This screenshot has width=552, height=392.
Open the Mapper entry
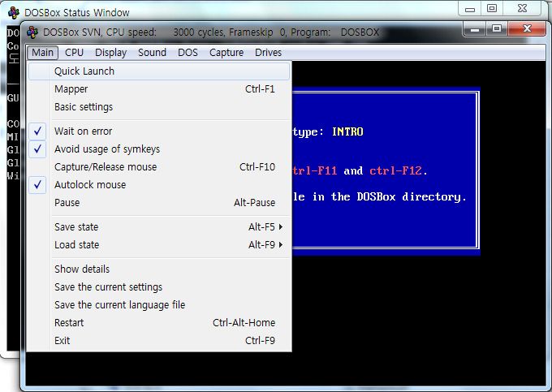pyautogui.click(x=159, y=89)
